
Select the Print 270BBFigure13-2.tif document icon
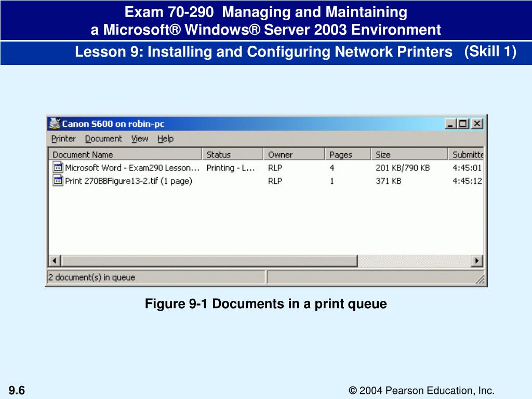58,180
